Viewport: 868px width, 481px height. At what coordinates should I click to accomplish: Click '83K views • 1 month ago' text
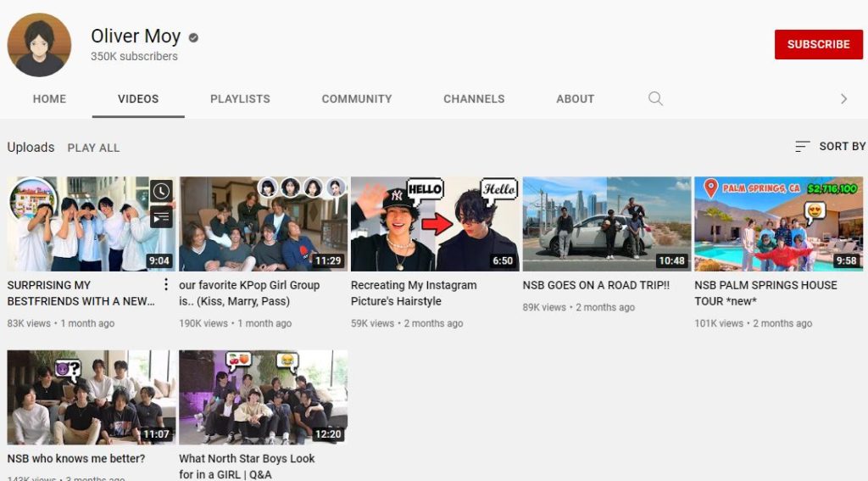tap(61, 323)
